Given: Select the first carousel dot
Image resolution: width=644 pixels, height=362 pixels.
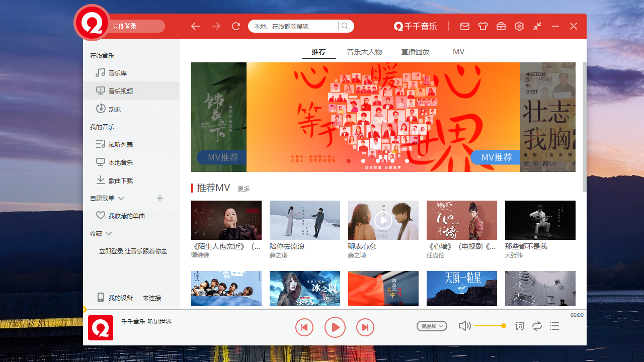Looking at the screenshot, I should (349, 161).
